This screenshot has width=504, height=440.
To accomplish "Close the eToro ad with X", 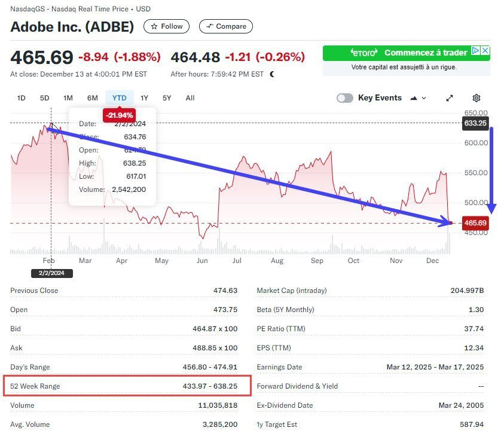I will pos(485,51).
